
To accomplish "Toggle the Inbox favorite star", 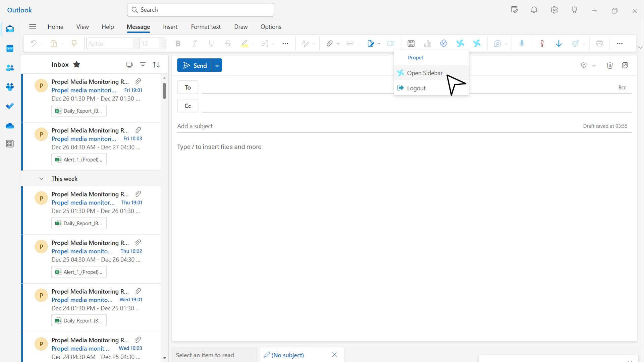I will click(77, 64).
